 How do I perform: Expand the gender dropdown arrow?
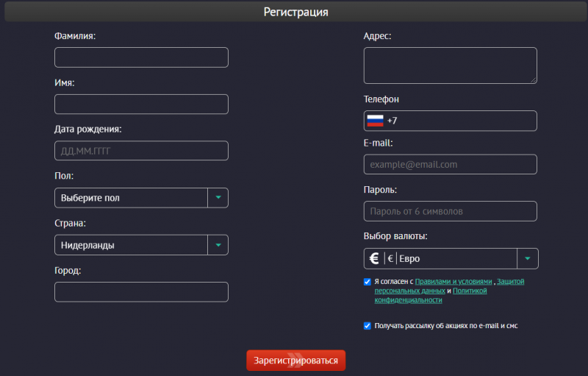[x=218, y=198]
